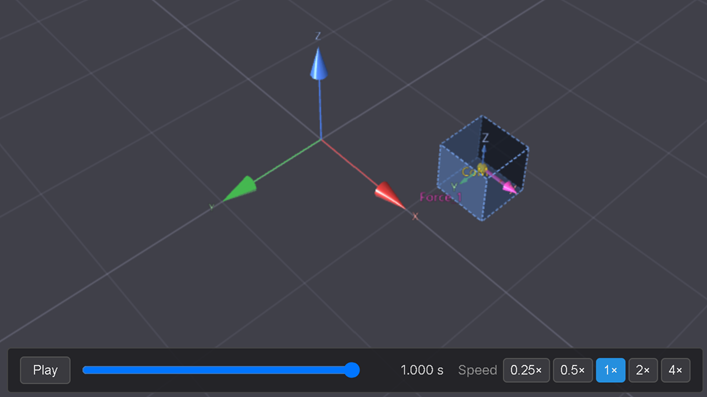Set playback speed to 4×
707x397 pixels.
click(675, 370)
